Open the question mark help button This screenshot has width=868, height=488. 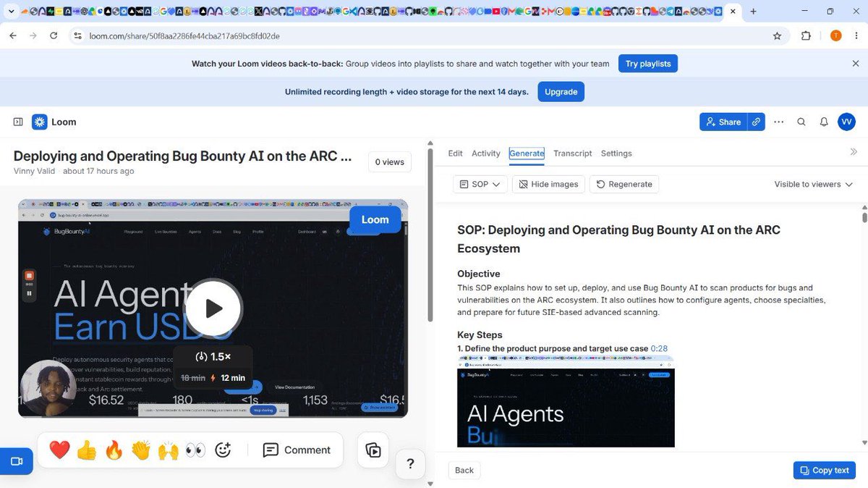pyautogui.click(x=410, y=463)
